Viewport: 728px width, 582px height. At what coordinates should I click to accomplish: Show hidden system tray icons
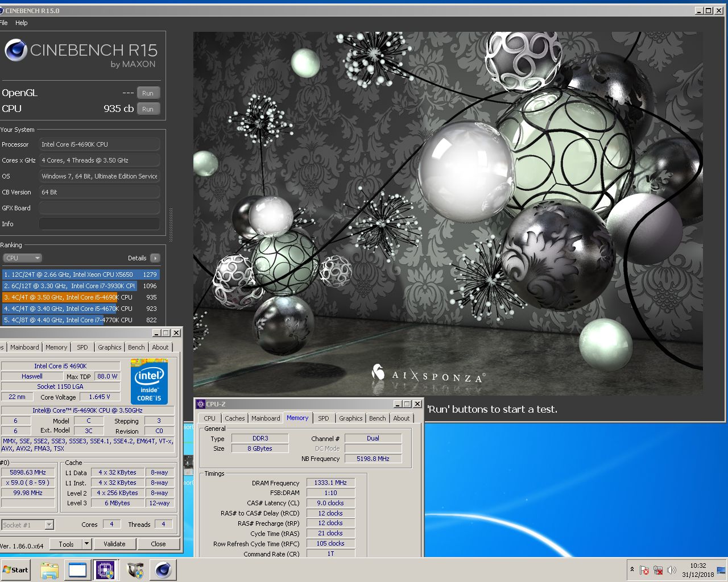632,569
